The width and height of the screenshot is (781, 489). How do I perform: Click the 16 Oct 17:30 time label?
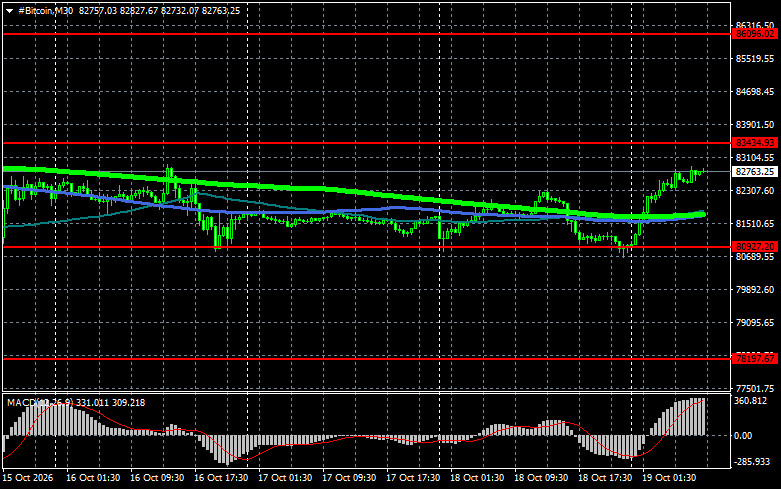221,478
